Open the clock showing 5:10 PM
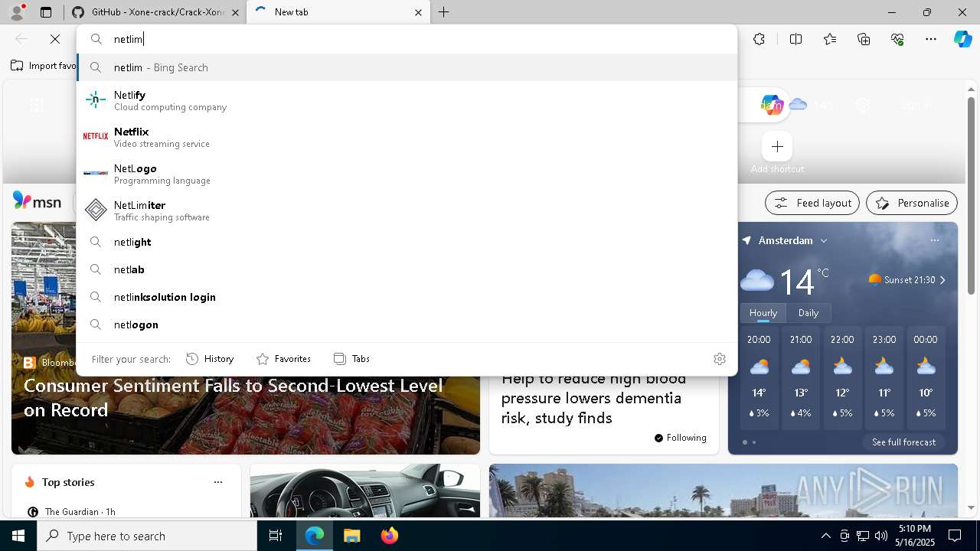 [x=915, y=535]
